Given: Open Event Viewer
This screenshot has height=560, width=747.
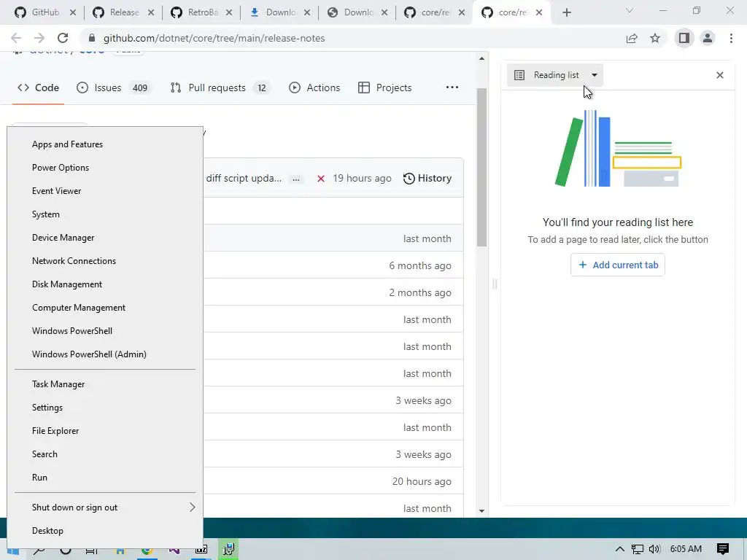Looking at the screenshot, I should point(105,191).
